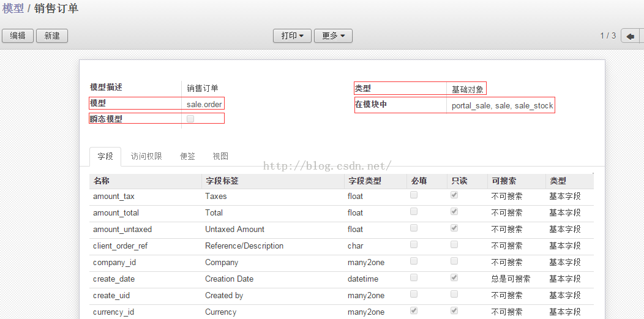The height and width of the screenshot is (319, 644).
Task: Switch to the 访问权限 tab
Action: point(146,156)
